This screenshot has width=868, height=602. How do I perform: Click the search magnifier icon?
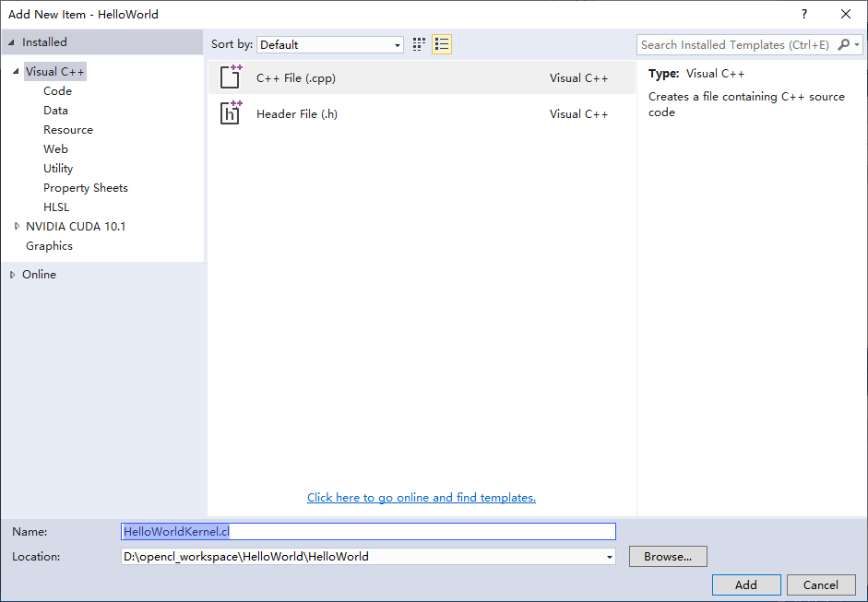[844, 44]
